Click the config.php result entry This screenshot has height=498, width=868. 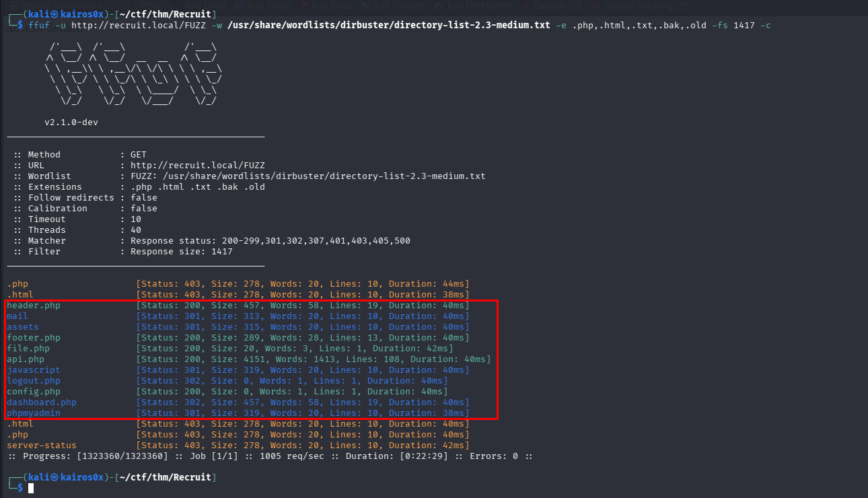tap(34, 392)
